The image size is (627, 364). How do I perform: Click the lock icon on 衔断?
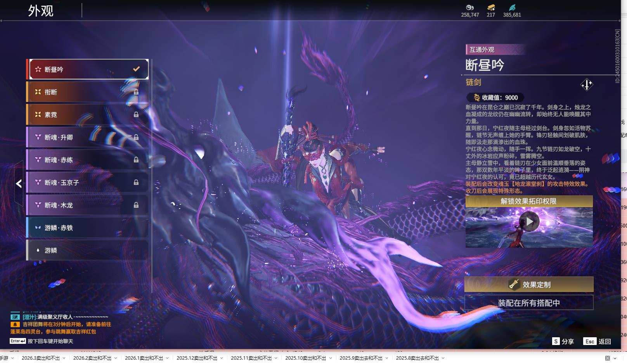coord(136,92)
